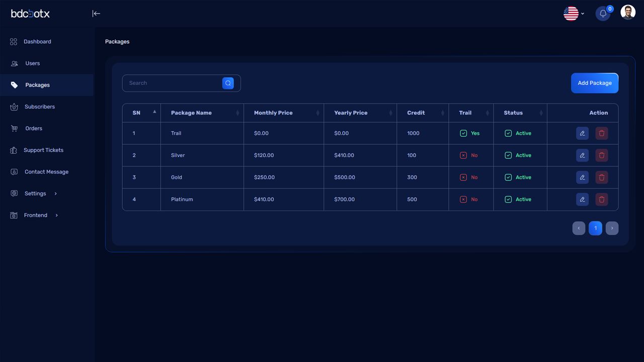Go to the previous page of results
The image size is (644, 362).
(x=579, y=228)
